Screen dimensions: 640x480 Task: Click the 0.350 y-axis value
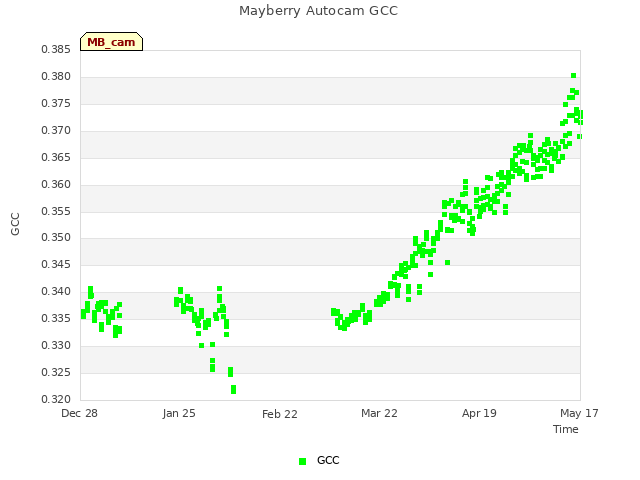pos(56,238)
